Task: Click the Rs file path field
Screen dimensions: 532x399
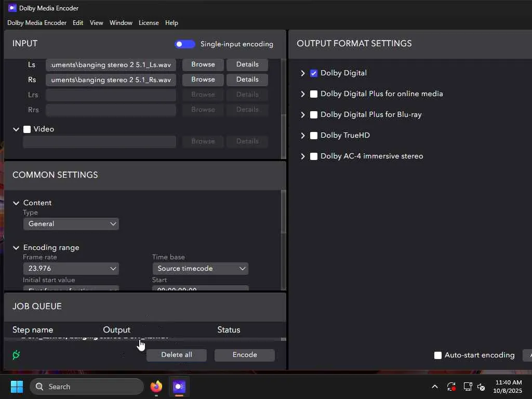Action: [x=111, y=79]
